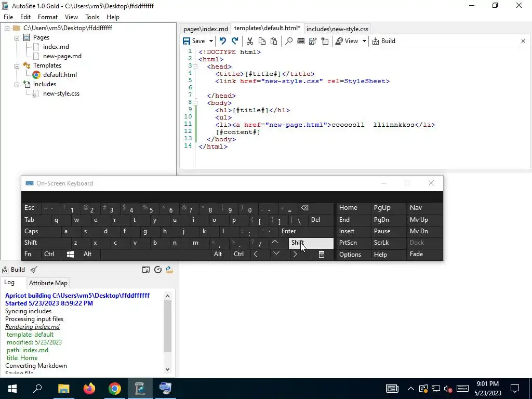Click Build button in editor toolbar
This screenshot has height=399, width=532.
pos(384,41)
